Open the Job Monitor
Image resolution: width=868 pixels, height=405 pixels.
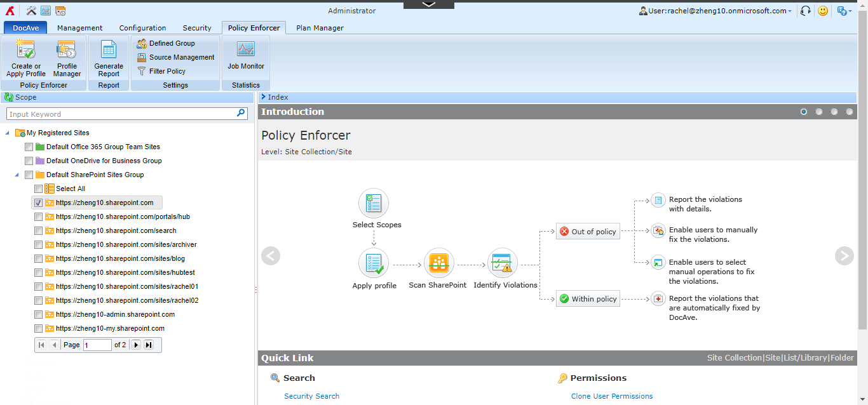pyautogui.click(x=246, y=58)
